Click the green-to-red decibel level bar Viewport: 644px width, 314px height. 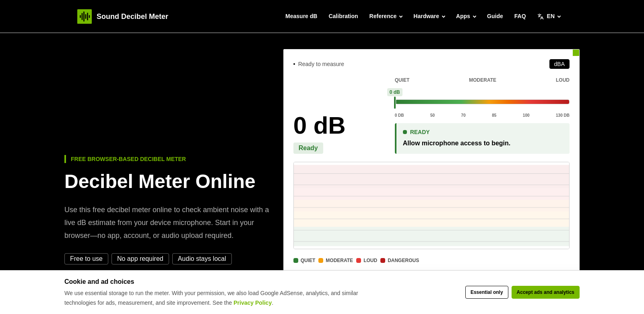click(x=482, y=102)
